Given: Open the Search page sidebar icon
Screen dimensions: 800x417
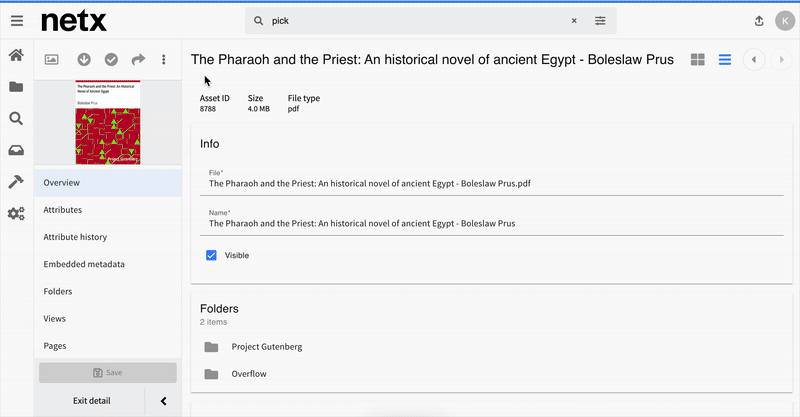Looking at the screenshot, I should tap(16, 119).
